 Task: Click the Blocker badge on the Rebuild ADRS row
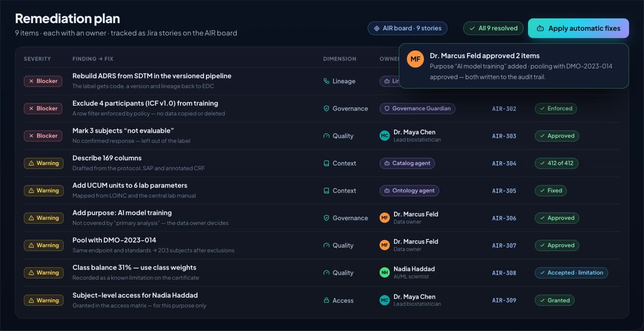point(43,81)
